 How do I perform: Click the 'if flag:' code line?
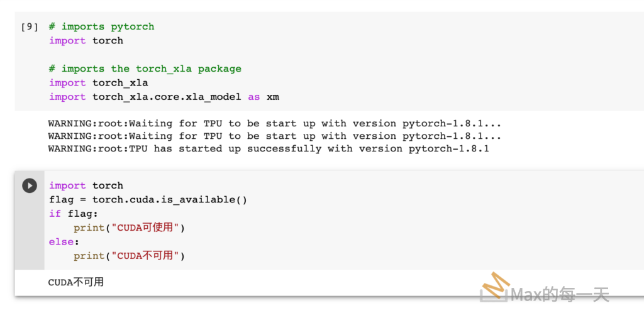tap(74, 214)
